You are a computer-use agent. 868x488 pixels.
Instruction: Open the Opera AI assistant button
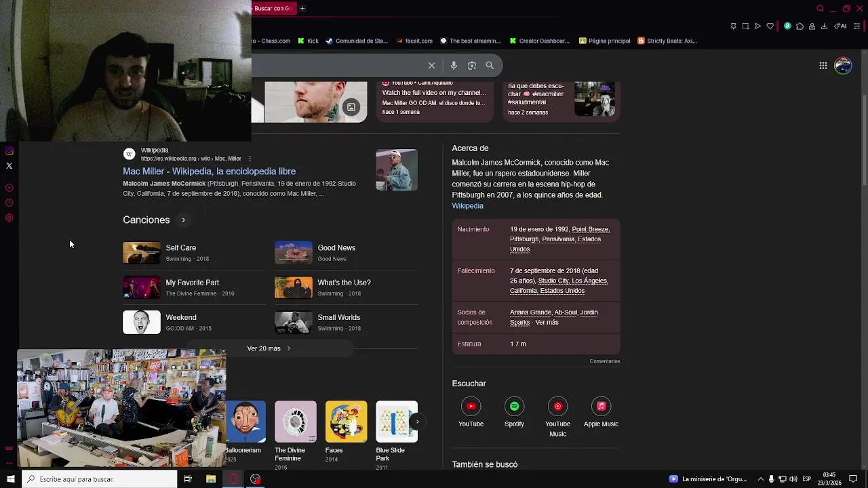[x=840, y=26]
